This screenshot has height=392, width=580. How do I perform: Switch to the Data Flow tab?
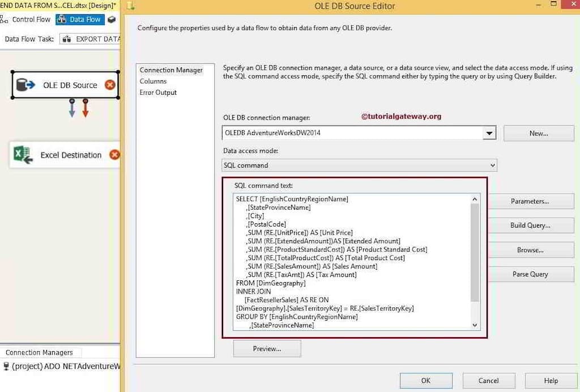pos(79,19)
